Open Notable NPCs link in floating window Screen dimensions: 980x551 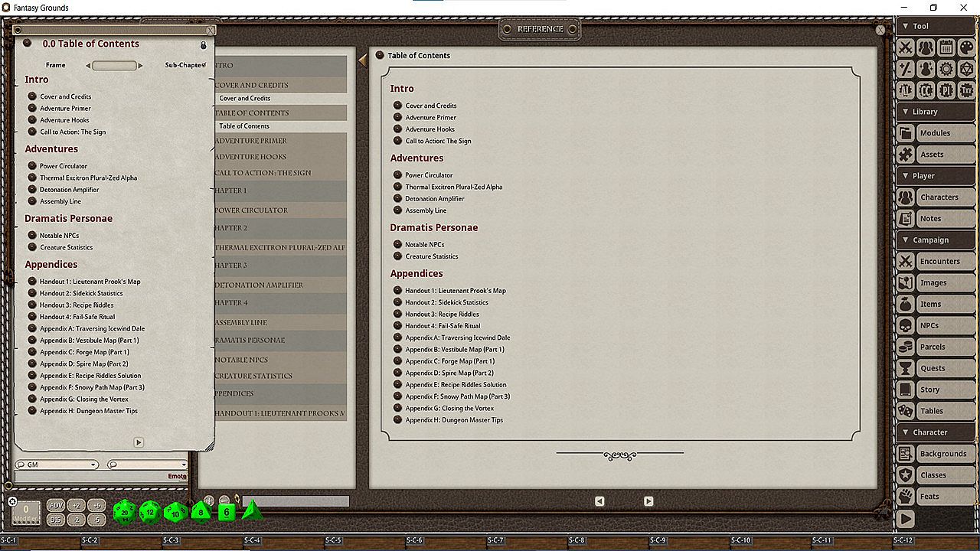point(59,236)
